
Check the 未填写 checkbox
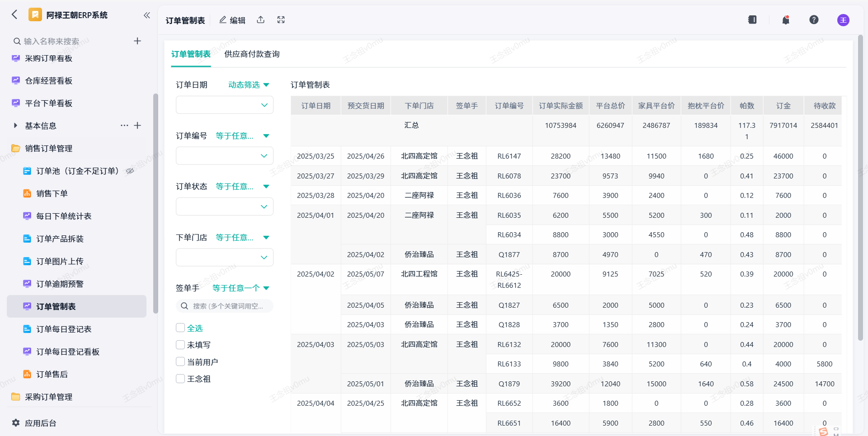pos(180,345)
